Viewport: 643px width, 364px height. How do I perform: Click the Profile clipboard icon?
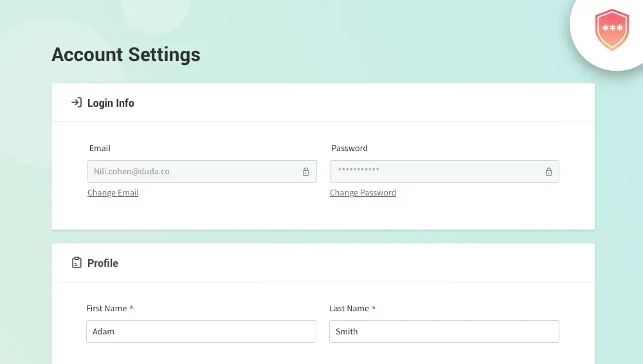[x=77, y=262]
